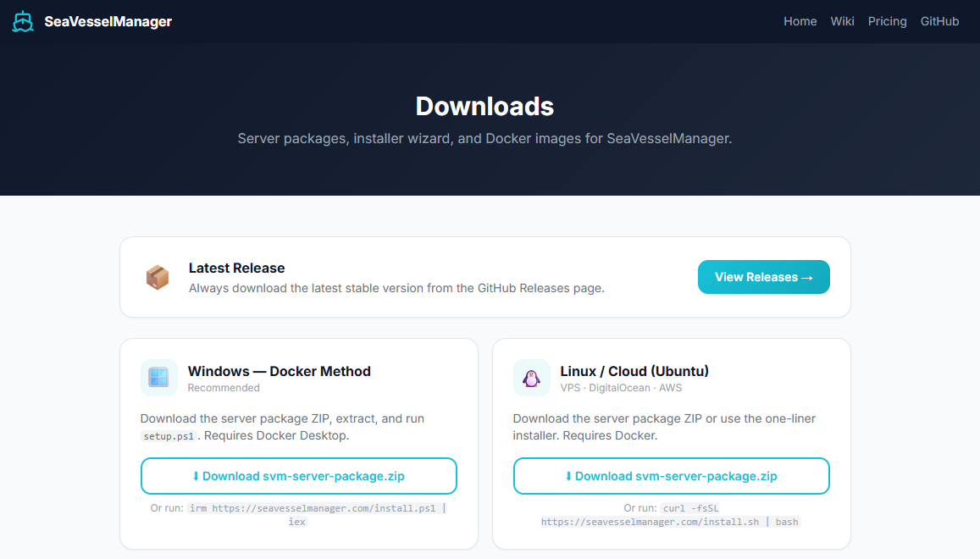This screenshot has height=559, width=980.
Task: Click the VPS · DigitalOcean · AWS subtitle
Action: click(x=621, y=388)
